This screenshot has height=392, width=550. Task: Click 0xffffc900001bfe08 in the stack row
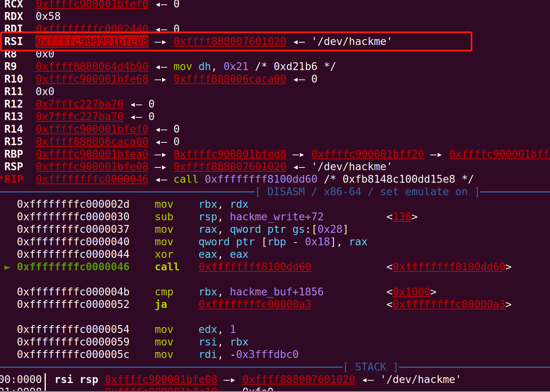click(x=161, y=379)
